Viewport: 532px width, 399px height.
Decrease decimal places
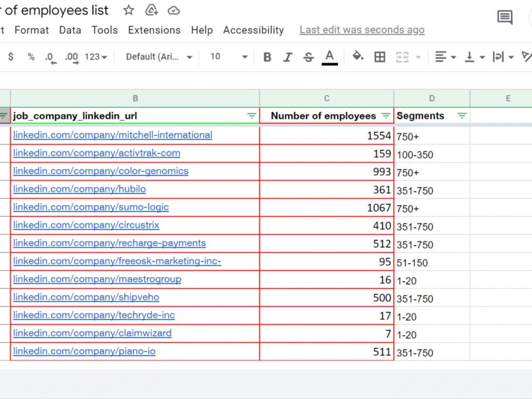[x=51, y=57]
